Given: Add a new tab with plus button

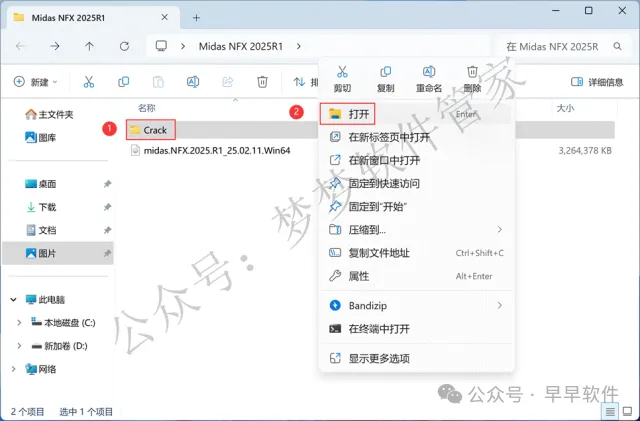Looking at the screenshot, I should pos(196,18).
